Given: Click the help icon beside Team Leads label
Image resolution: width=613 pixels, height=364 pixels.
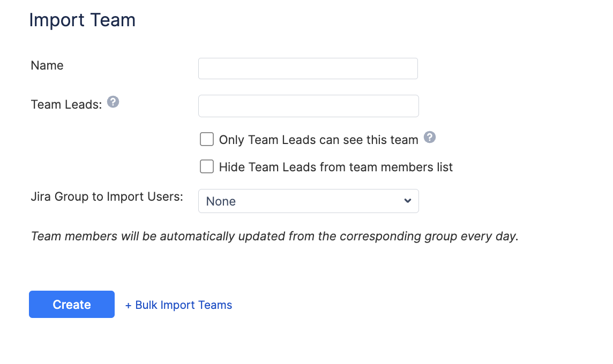Looking at the screenshot, I should pyautogui.click(x=113, y=101).
